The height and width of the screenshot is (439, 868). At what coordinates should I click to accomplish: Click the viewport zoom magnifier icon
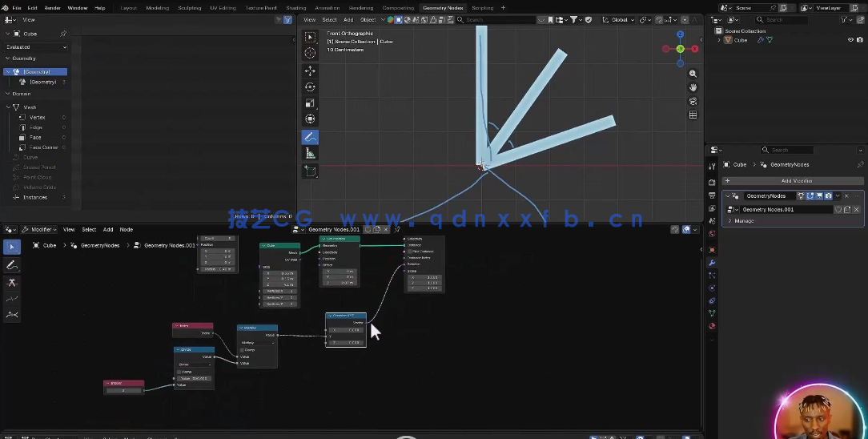693,74
